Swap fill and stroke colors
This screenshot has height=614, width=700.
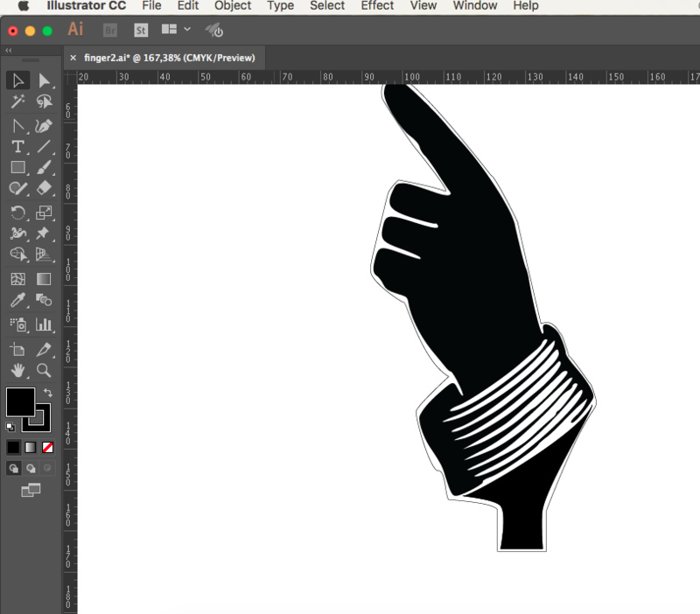pos(48,393)
